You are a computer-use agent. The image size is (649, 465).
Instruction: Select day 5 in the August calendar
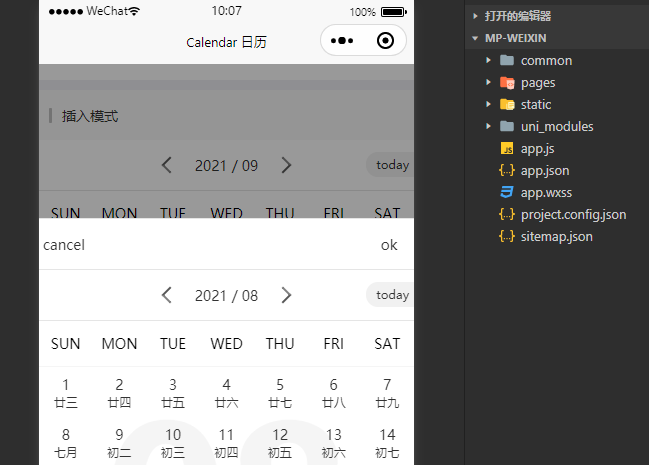coord(280,392)
